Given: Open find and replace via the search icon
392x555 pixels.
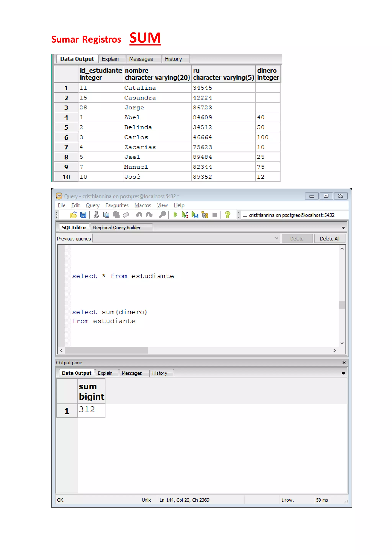Looking at the screenshot, I should (x=162, y=215).
